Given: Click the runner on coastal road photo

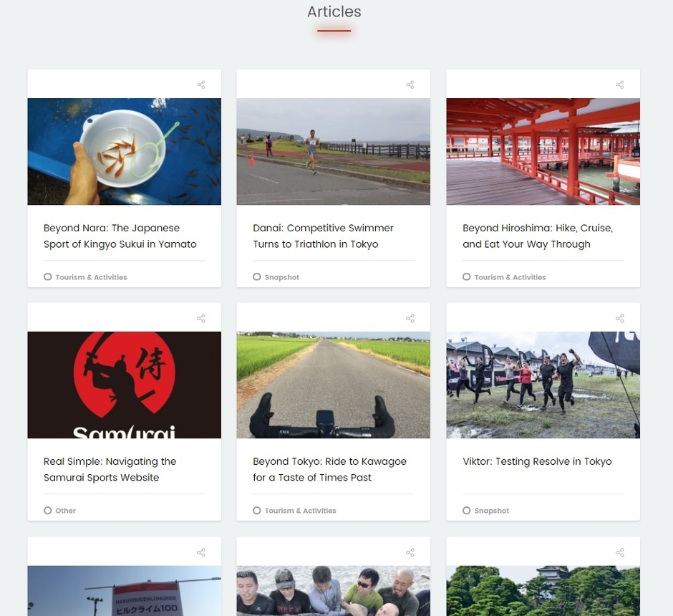Looking at the screenshot, I should click(x=334, y=152).
